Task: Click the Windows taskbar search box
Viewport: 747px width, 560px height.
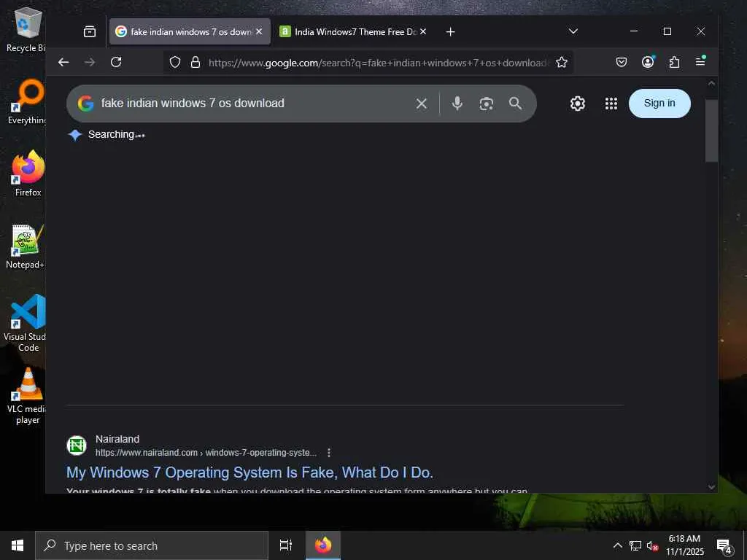Action: click(152, 545)
